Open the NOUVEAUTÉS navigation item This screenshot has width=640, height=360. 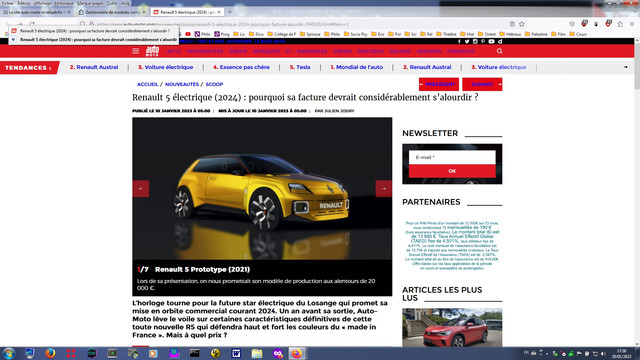205,51
